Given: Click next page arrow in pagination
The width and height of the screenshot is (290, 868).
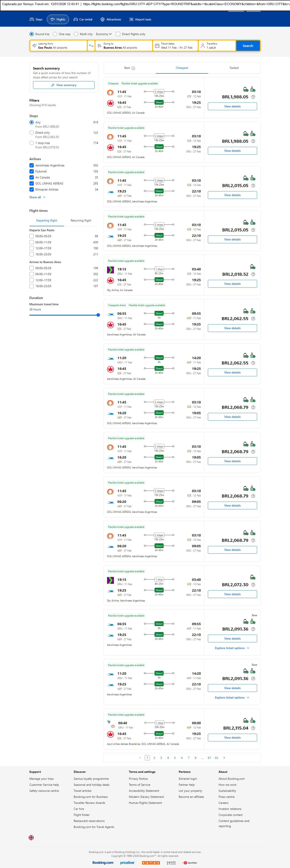Looking at the screenshot, I should [x=224, y=758].
